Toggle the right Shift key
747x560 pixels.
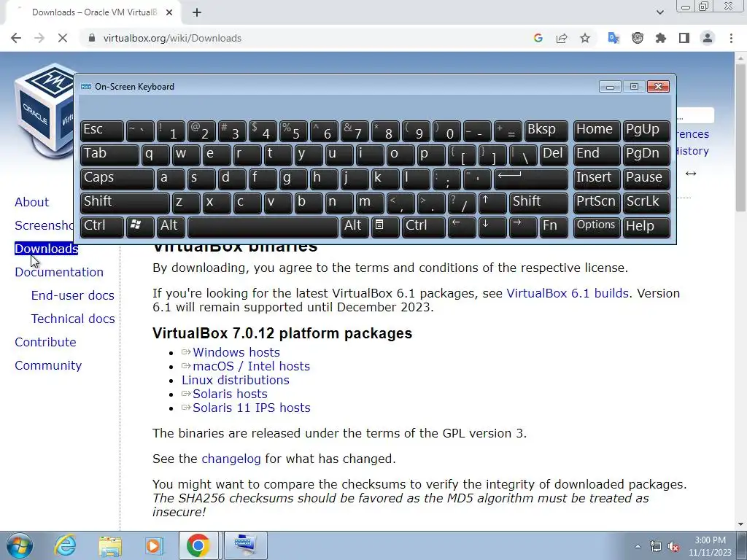tap(538, 203)
